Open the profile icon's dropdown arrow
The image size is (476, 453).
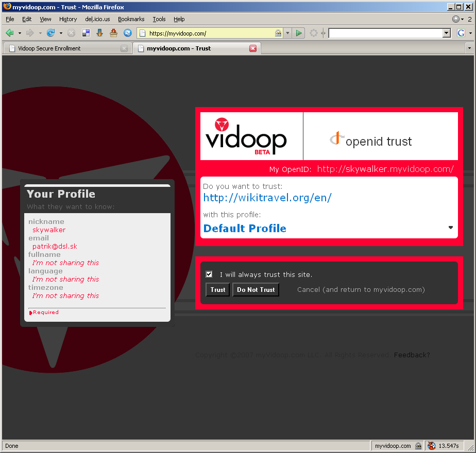point(462,19)
